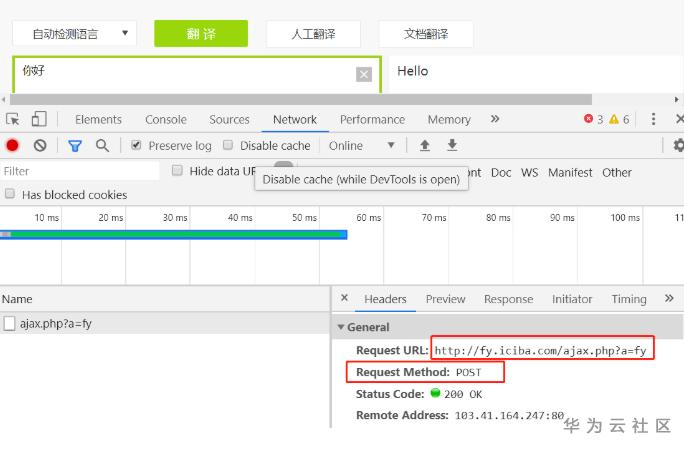Focus the network Filter input field

point(80,171)
